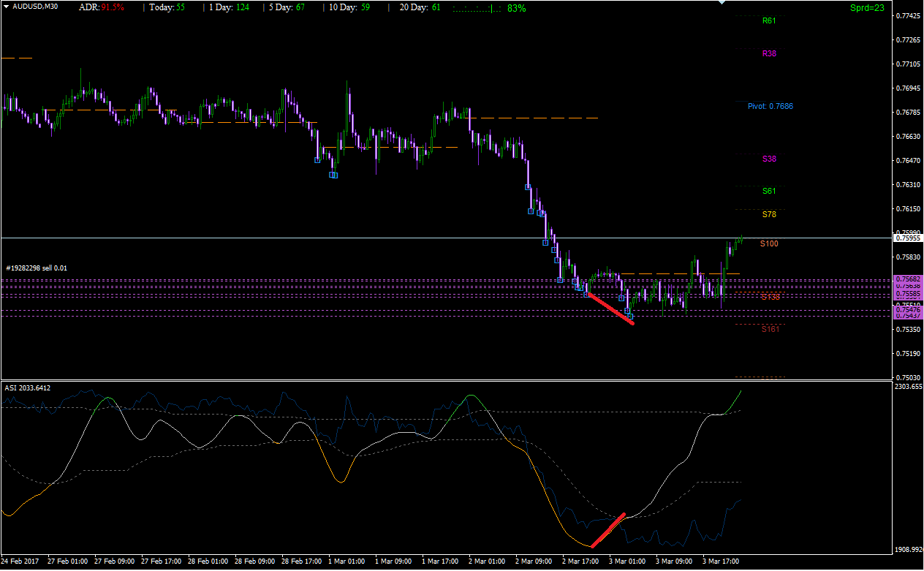The width and height of the screenshot is (924, 571).
Task: Open the one-click trading arrow beside AUDUSD,M30
Action: [x=6, y=6]
